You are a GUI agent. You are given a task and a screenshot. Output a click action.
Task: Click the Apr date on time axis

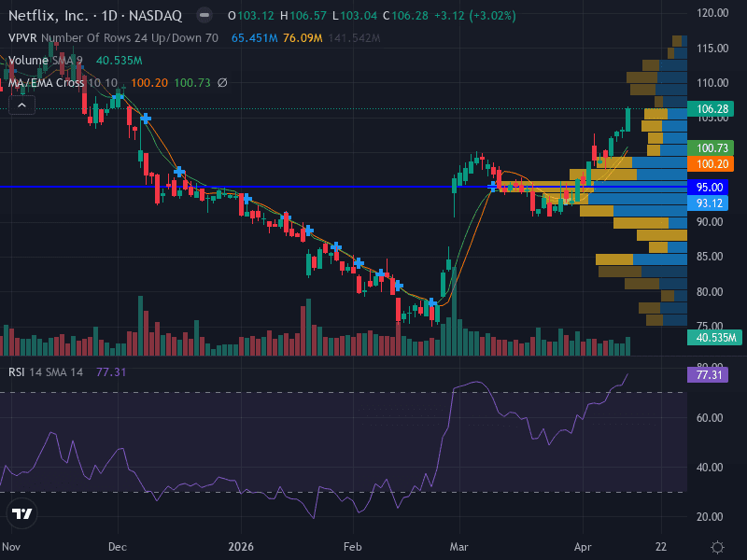pos(583,547)
